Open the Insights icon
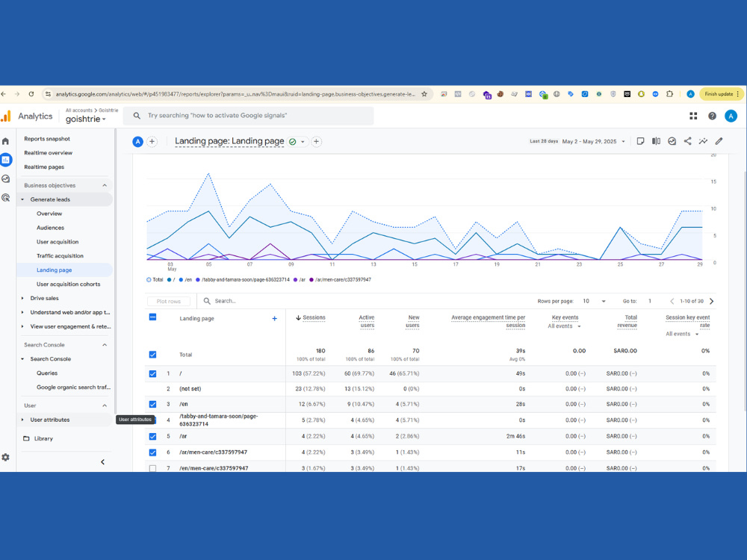The width and height of the screenshot is (747, 560). pos(672,141)
